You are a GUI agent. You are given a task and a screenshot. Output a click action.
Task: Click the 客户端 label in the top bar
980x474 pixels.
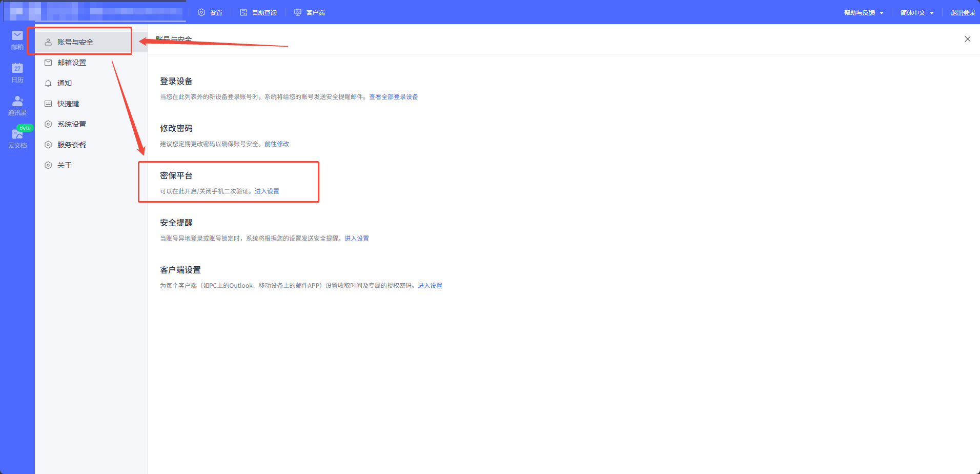[x=315, y=12]
